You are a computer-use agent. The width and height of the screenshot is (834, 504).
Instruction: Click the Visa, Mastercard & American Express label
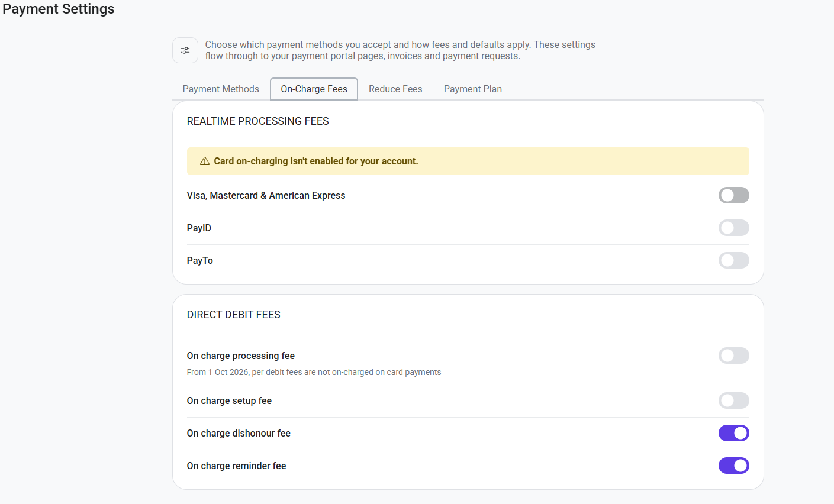(x=266, y=195)
